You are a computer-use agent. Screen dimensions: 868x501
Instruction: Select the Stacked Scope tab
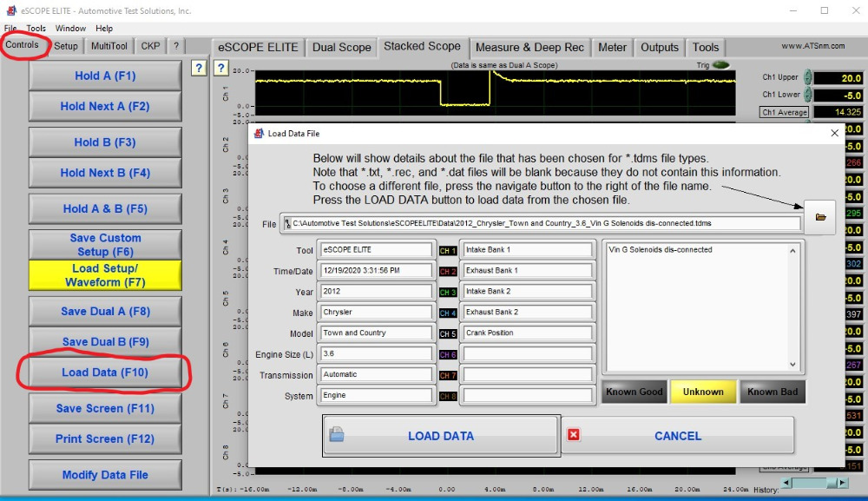422,46
